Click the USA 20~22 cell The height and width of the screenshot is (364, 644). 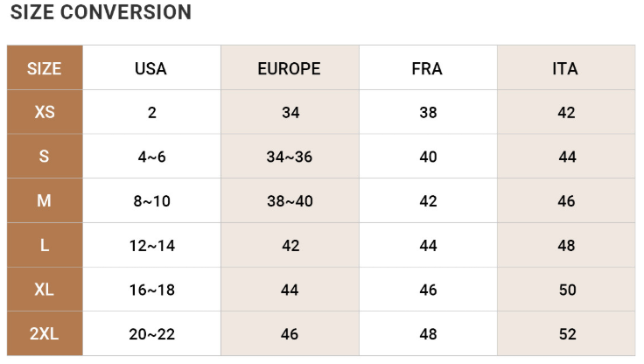pos(151,333)
